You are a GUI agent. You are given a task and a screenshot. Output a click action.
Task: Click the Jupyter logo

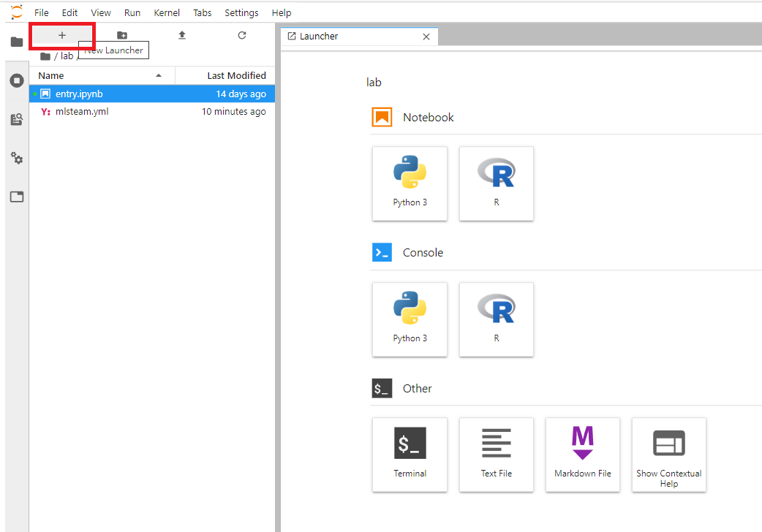pos(17,12)
